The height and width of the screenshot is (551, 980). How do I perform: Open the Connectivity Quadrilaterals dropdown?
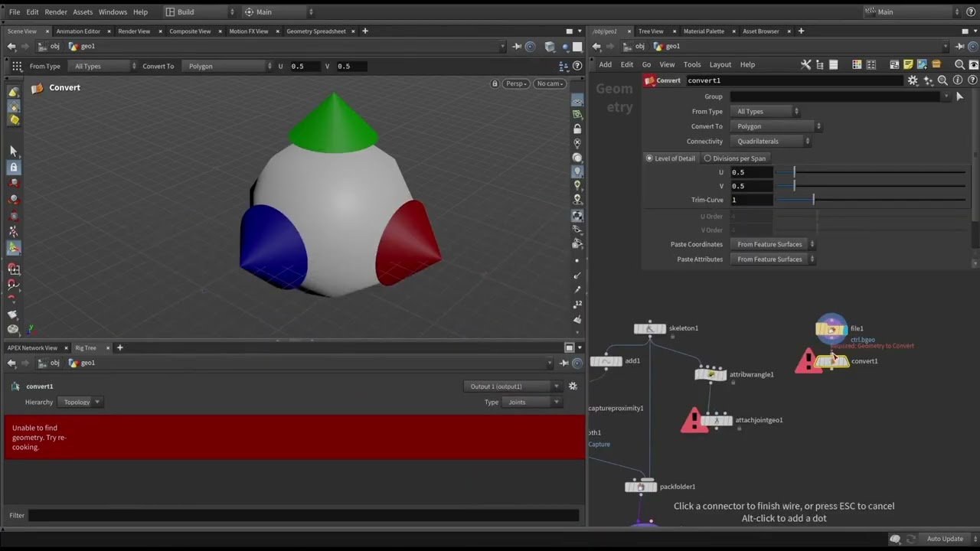tap(771, 142)
